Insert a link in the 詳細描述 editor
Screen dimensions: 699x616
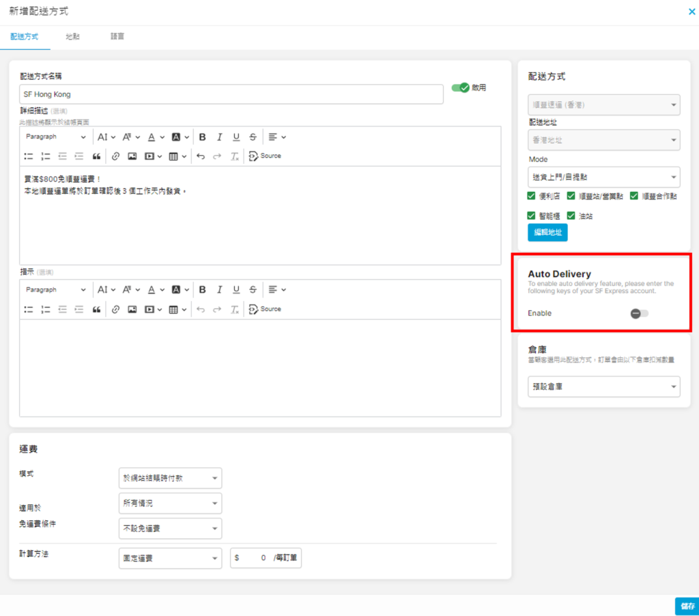115,156
